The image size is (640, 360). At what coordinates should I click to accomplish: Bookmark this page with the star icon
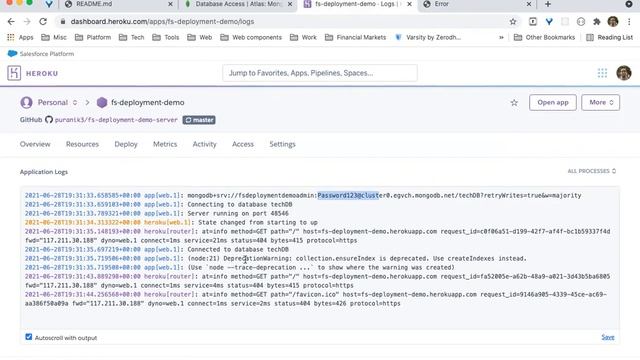pos(513,22)
